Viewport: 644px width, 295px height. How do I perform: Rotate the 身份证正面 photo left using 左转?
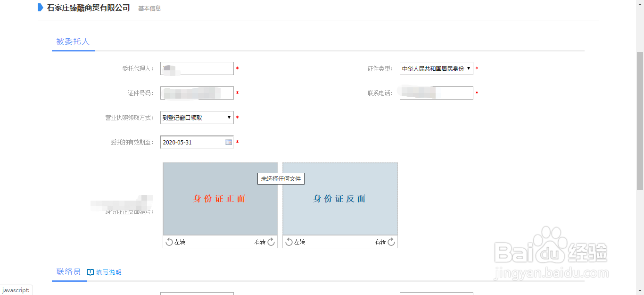(x=174, y=241)
